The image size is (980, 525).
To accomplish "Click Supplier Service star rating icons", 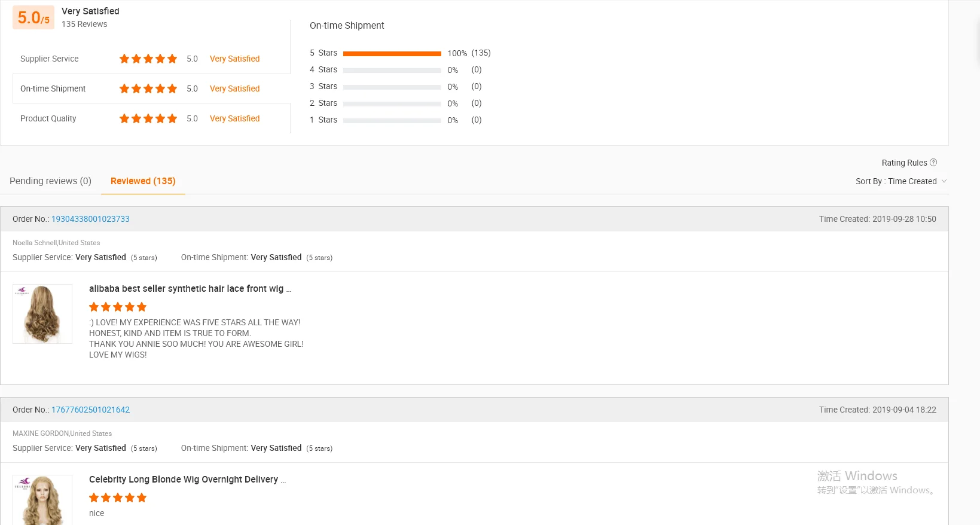I will coord(148,59).
